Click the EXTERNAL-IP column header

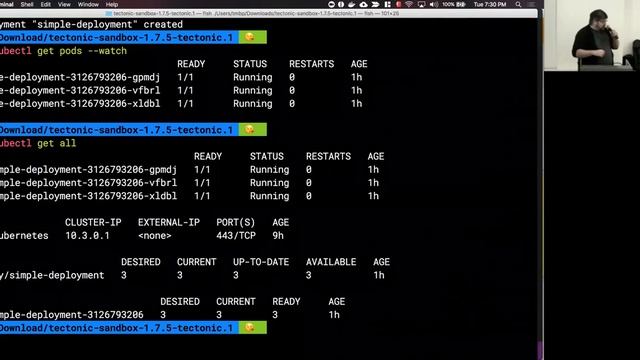[x=169, y=222]
